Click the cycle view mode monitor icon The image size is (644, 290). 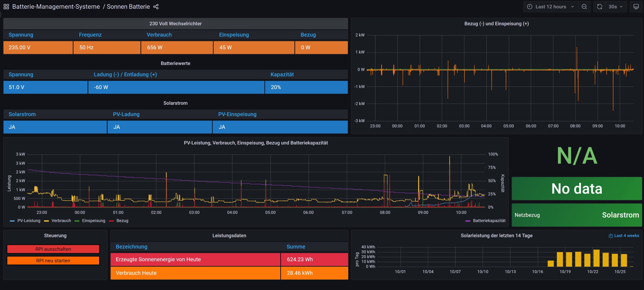[636, 7]
